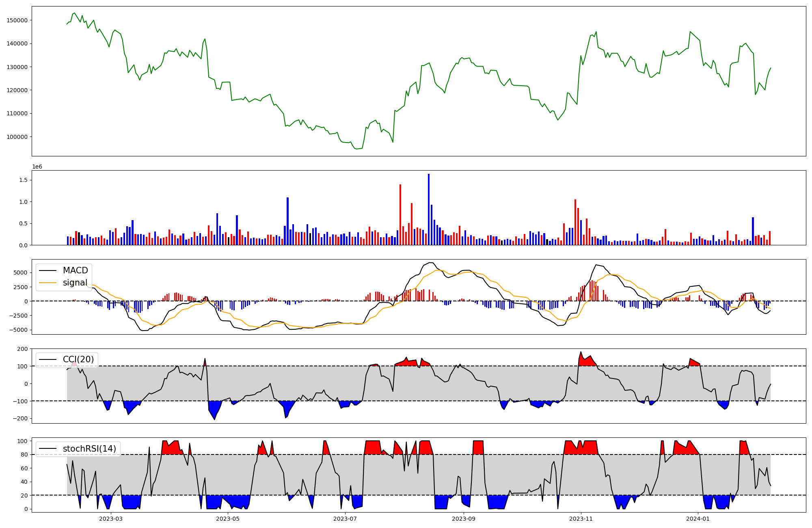Select the 2024-01 date tick label
The width and height of the screenshot is (812, 528).
coord(698,519)
